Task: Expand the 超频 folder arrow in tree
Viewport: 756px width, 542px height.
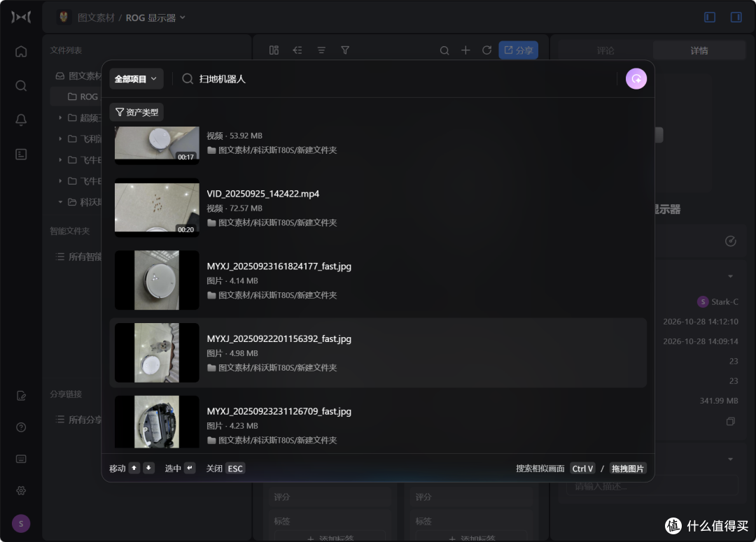Action: coord(60,117)
